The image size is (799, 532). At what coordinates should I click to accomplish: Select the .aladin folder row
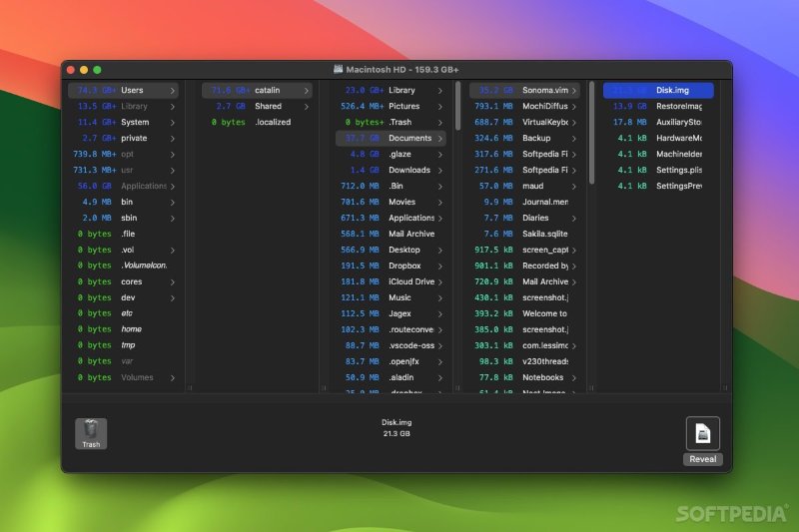coord(391,377)
